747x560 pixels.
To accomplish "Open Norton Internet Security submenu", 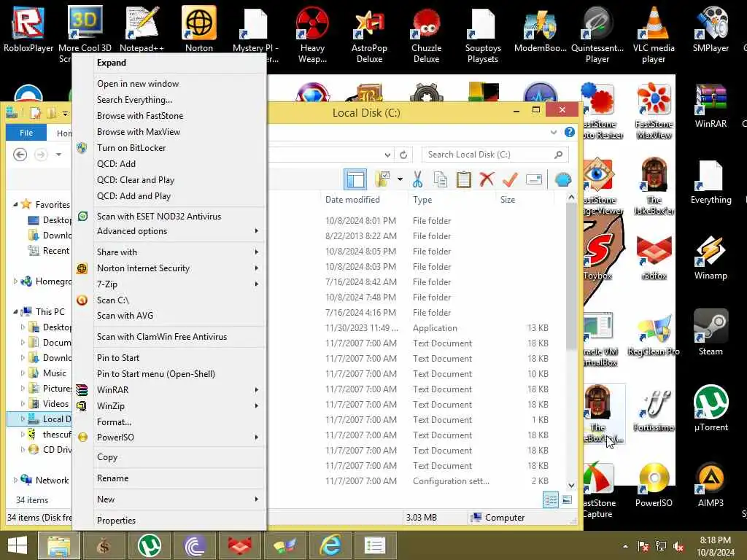I will point(179,268).
